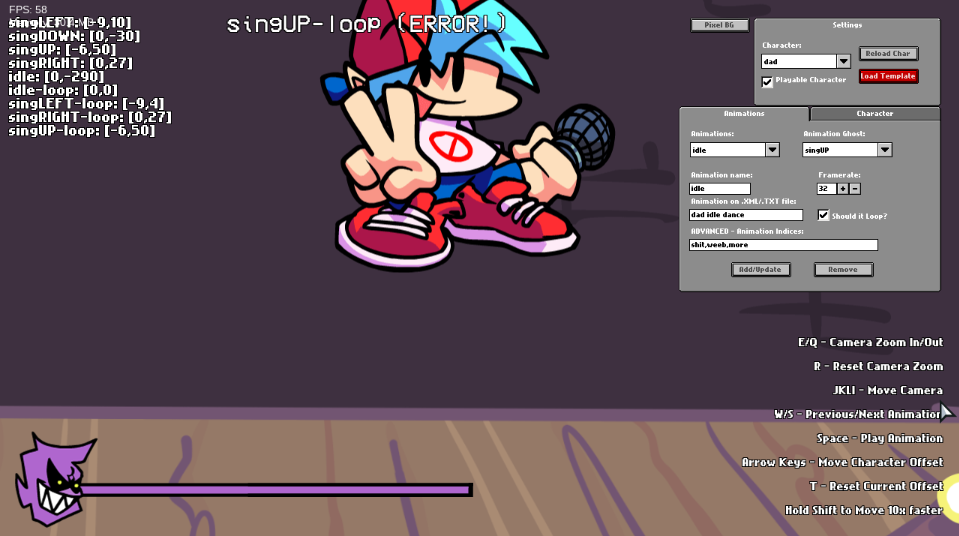Click the purple health bar

(275, 489)
